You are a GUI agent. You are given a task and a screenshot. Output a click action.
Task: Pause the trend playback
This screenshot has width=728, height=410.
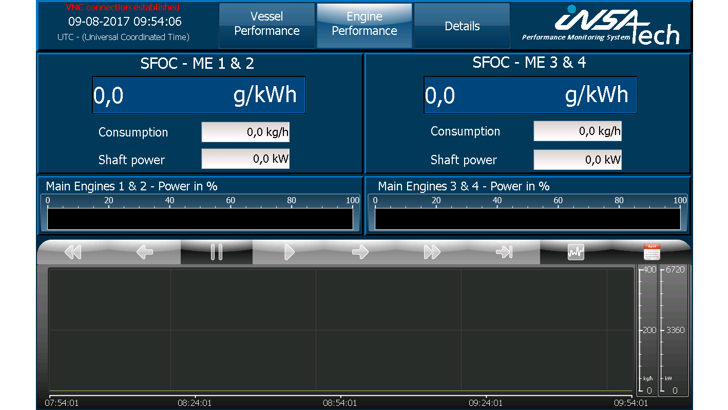click(216, 252)
